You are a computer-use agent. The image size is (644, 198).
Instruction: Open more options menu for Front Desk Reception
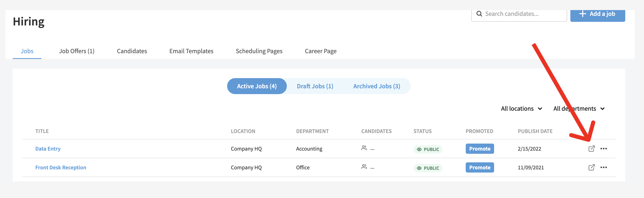pyautogui.click(x=604, y=167)
